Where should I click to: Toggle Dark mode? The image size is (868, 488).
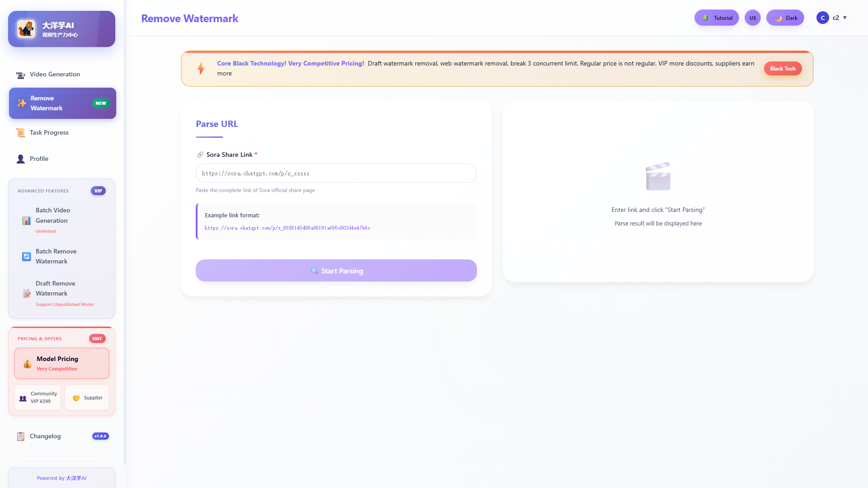[x=785, y=18]
